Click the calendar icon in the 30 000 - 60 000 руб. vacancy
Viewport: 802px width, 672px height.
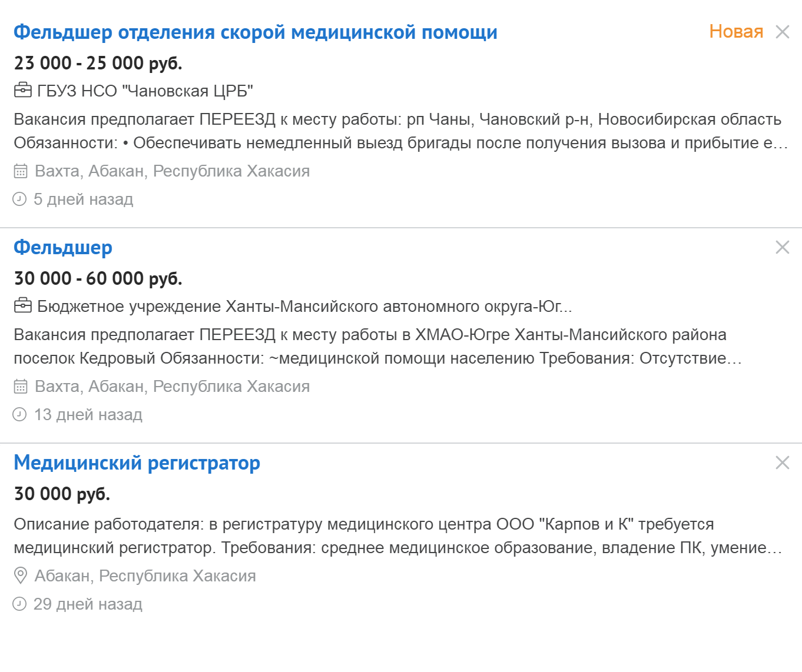pos(21,387)
